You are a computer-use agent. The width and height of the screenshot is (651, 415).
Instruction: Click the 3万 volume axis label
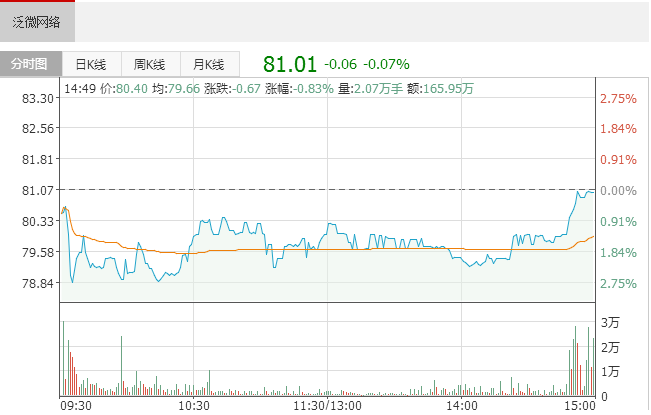[x=610, y=322]
